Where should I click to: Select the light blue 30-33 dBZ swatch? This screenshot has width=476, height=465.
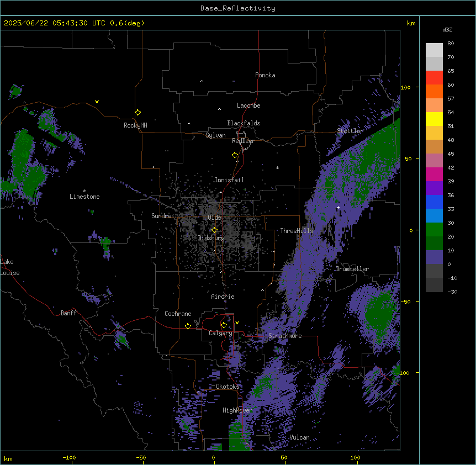point(434,216)
